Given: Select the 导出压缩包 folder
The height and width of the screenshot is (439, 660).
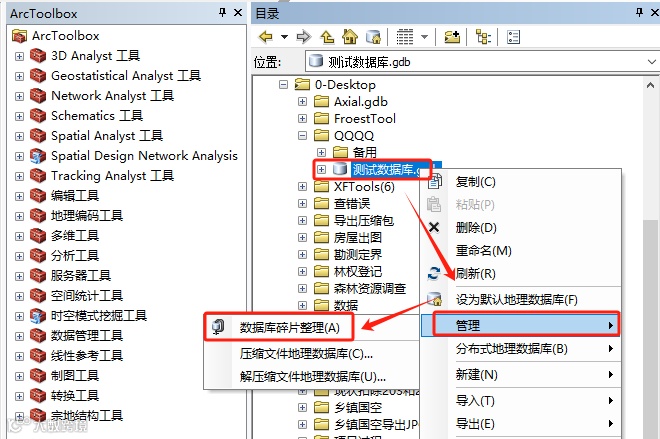Looking at the screenshot, I should coord(364,221).
